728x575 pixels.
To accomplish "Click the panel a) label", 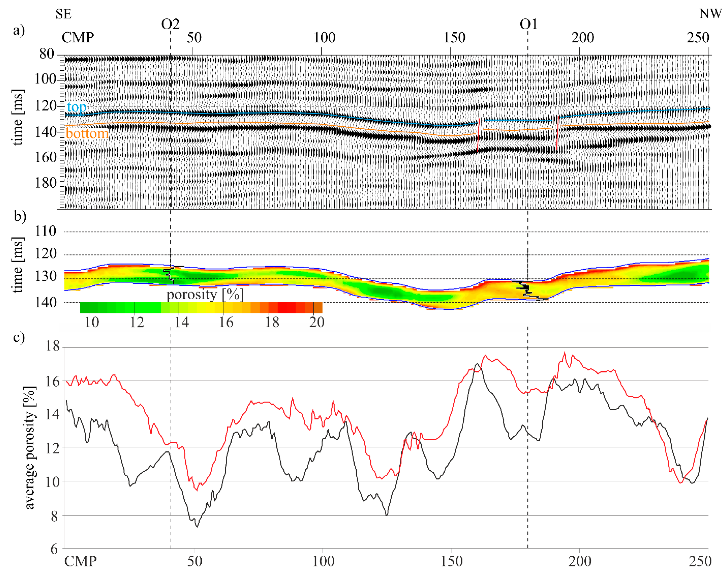I will (19, 30).
